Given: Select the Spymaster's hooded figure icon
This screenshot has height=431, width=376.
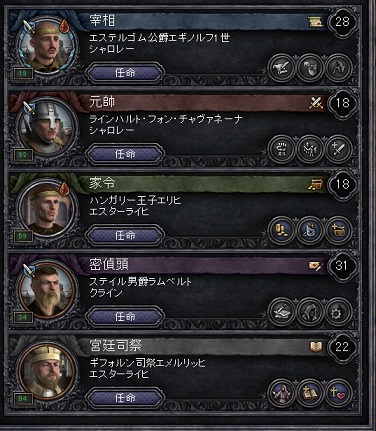Looking at the screenshot, I should 310,311.
